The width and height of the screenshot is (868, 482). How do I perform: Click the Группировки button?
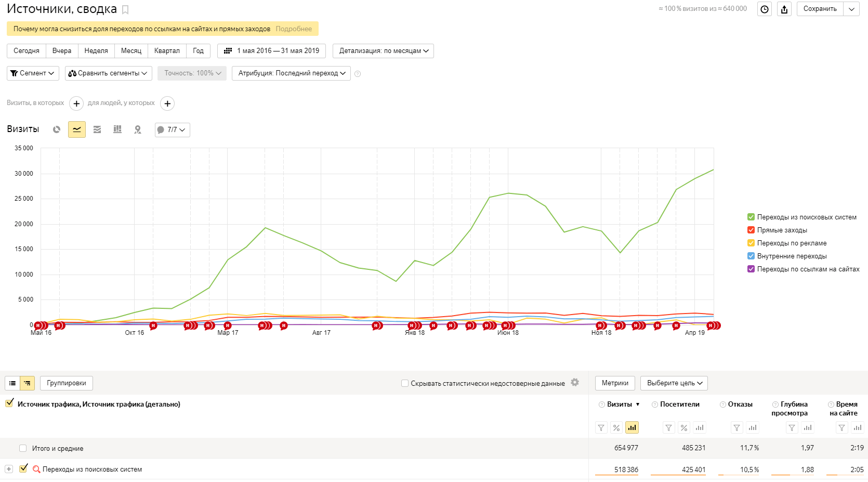coord(67,383)
